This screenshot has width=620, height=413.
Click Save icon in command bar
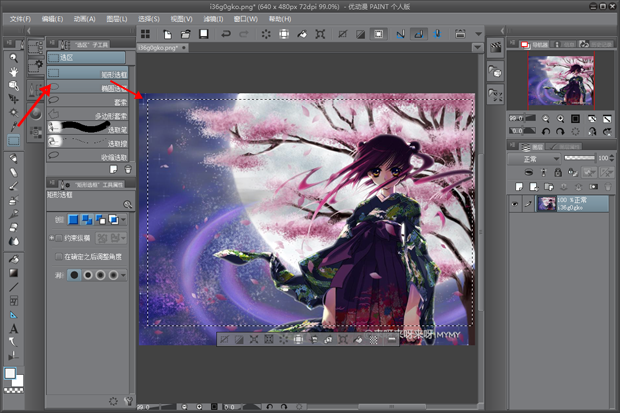tap(204, 34)
